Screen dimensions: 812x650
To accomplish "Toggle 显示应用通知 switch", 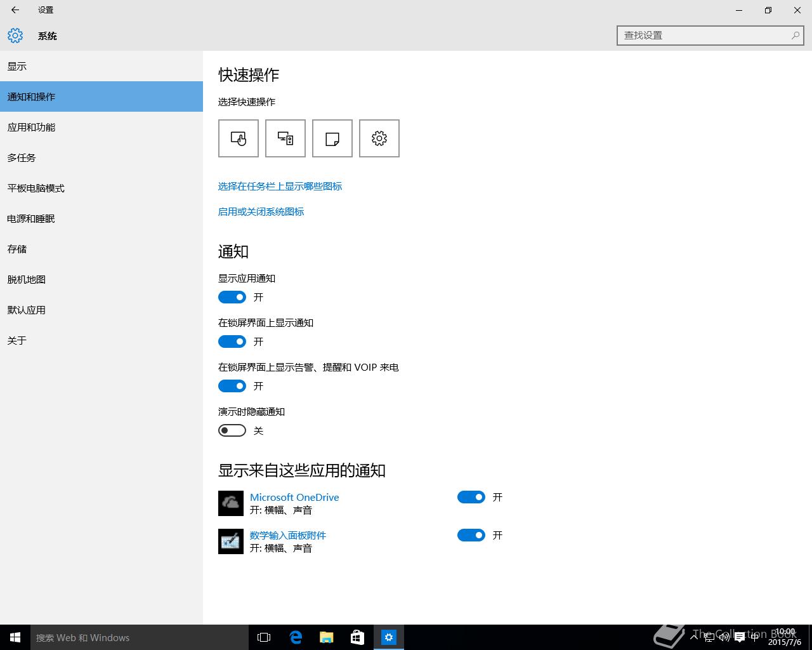I will pyautogui.click(x=232, y=297).
